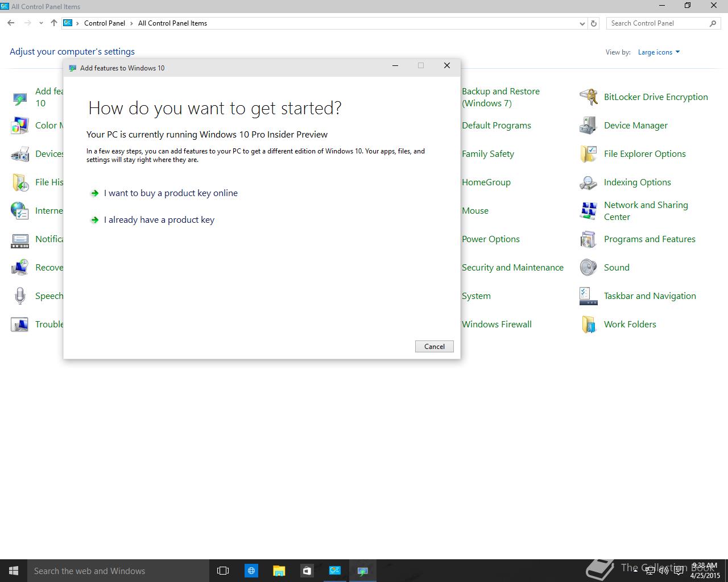Open the network tray icon
The width and height of the screenshot is (728, 582).
[650, 571]
